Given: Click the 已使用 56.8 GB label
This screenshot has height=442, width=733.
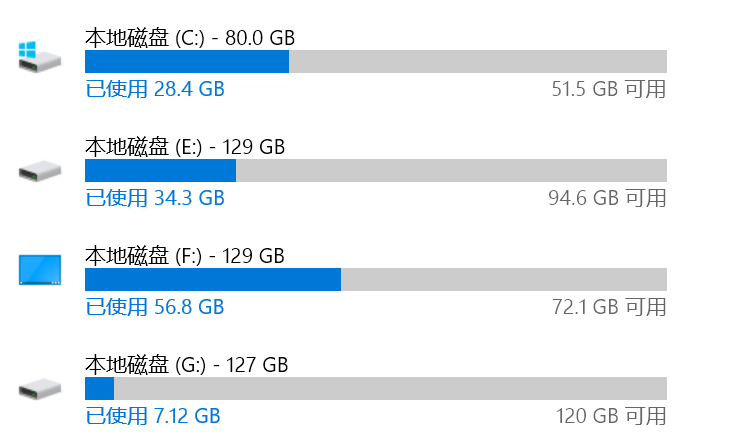Looking at the screenshot, I should 155,306.
